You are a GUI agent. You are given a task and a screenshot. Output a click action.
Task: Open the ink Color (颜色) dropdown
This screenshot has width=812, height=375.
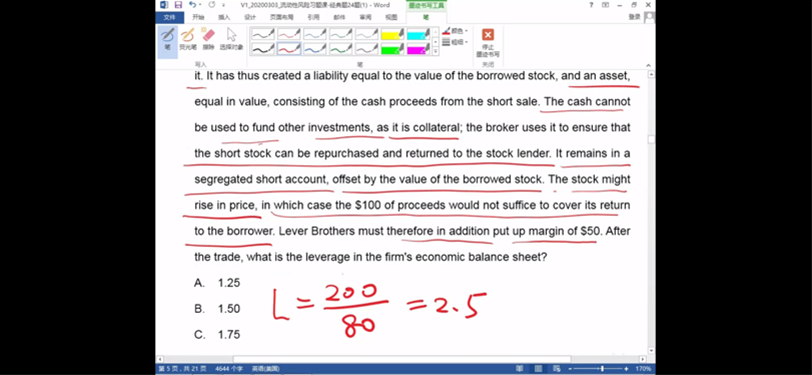pyautogui.click(x=455, y=31)
